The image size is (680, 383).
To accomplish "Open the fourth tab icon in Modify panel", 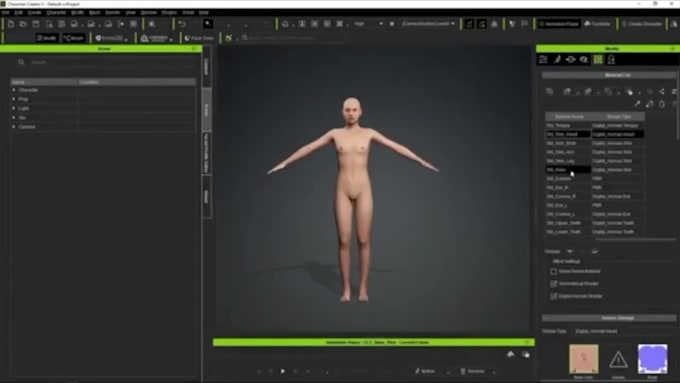I will click(x=584, y=59).
